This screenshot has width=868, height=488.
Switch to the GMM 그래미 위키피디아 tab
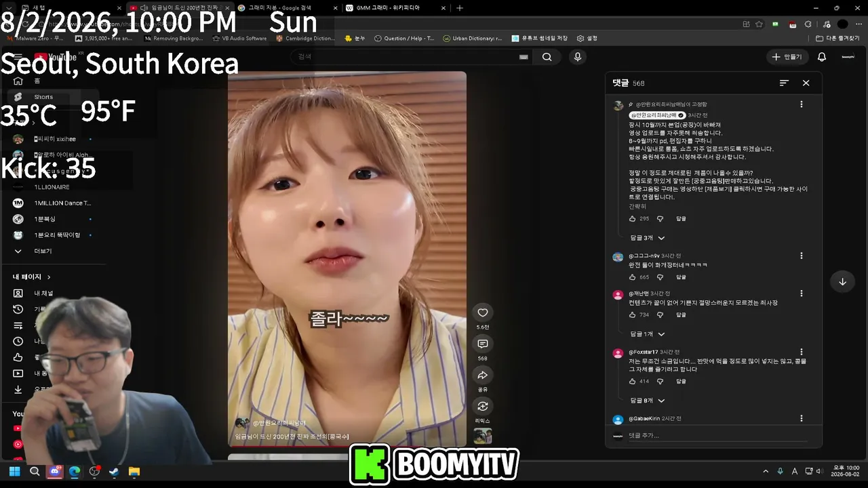coord(395,8)
